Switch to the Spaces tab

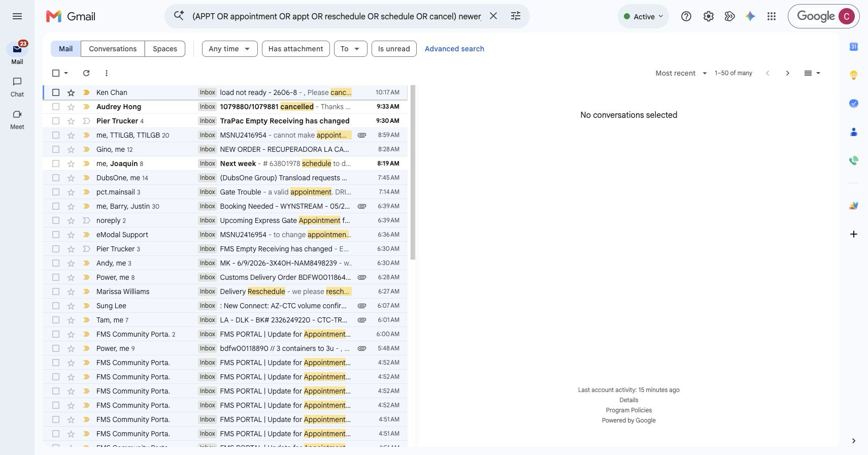(165, 49)
